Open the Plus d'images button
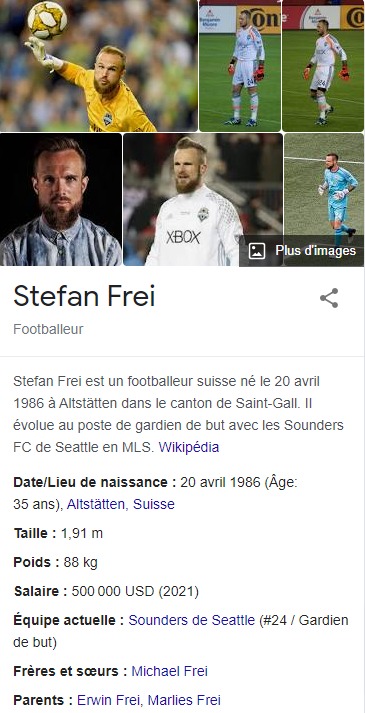Image resolution: width=365 pixels, height=713 pixels. pyautogui.click(x=301, y=251)
